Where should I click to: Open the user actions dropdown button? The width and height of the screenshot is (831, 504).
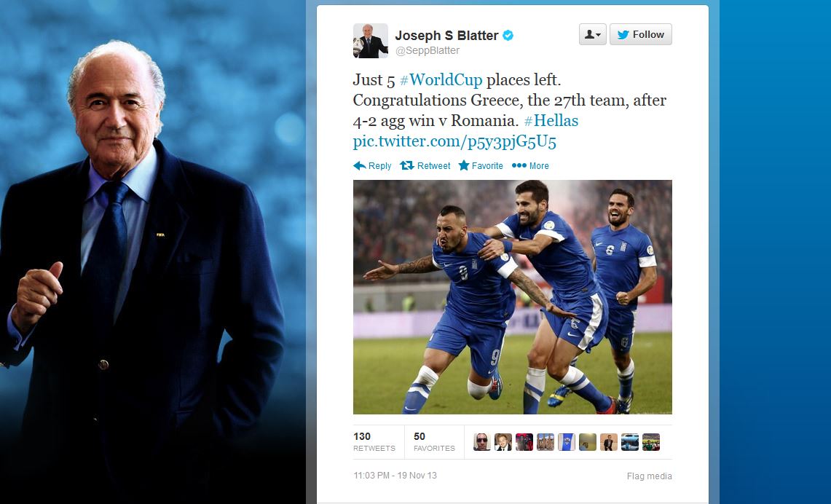pyautogui.click(x=593, y=34)
